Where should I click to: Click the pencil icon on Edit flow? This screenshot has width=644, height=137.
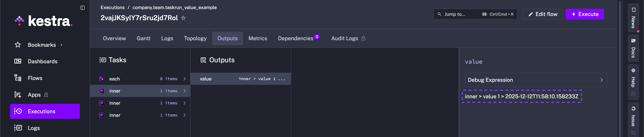coord(530,14)
